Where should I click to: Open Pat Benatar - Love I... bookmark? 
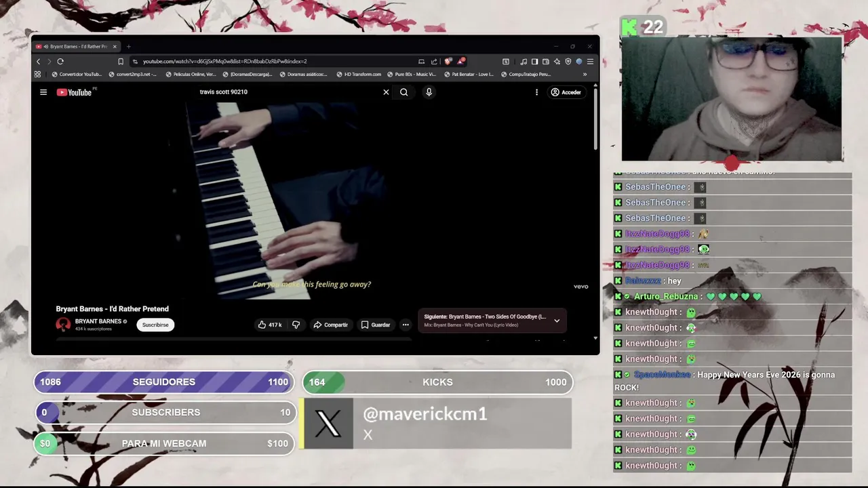pyautogui.click(x=469, y=75)
